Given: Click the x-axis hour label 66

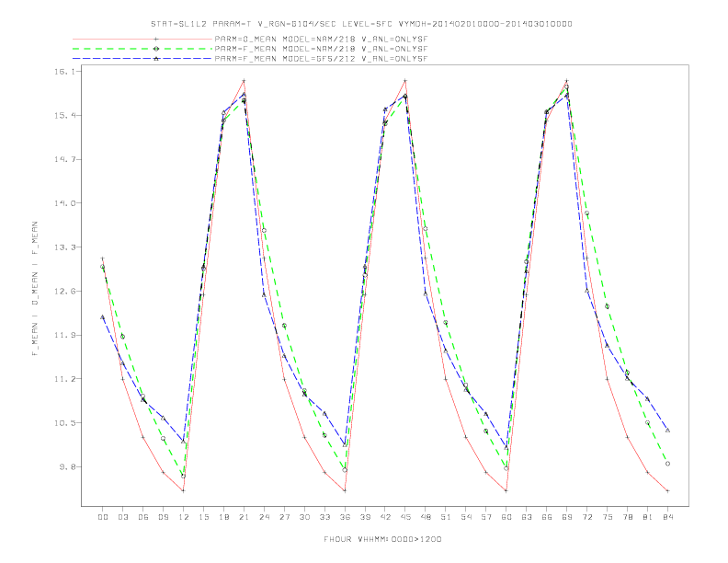Looking at the screenshot, I should pyautogui.click(x=547, y=517).
